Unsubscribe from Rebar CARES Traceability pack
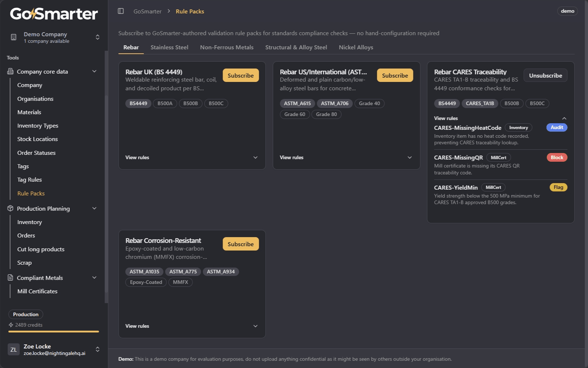This screenshot has height=368, width=588. pyautogui.click(x=545, y=75)
